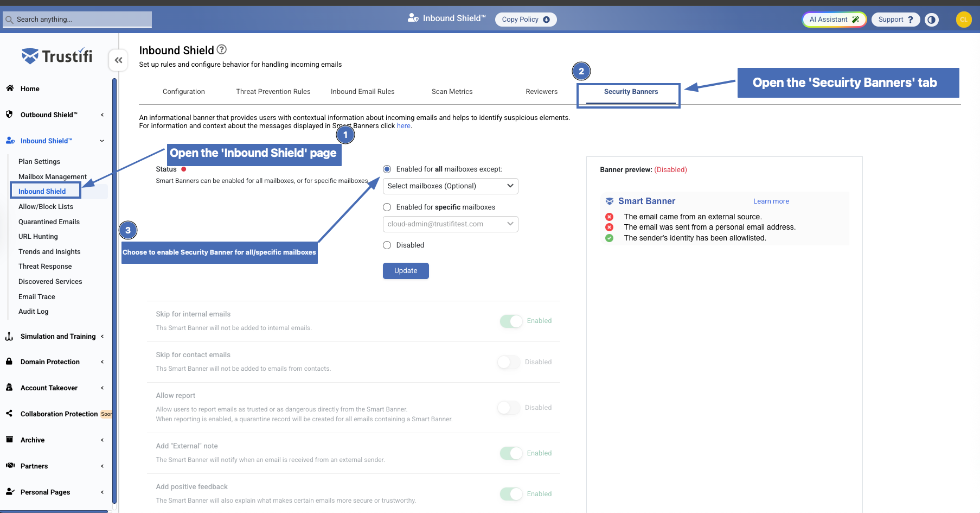Click the Account Takeover icon
Image resolution: width=980 pixels, height=513 pixels.
pos(9,388)
